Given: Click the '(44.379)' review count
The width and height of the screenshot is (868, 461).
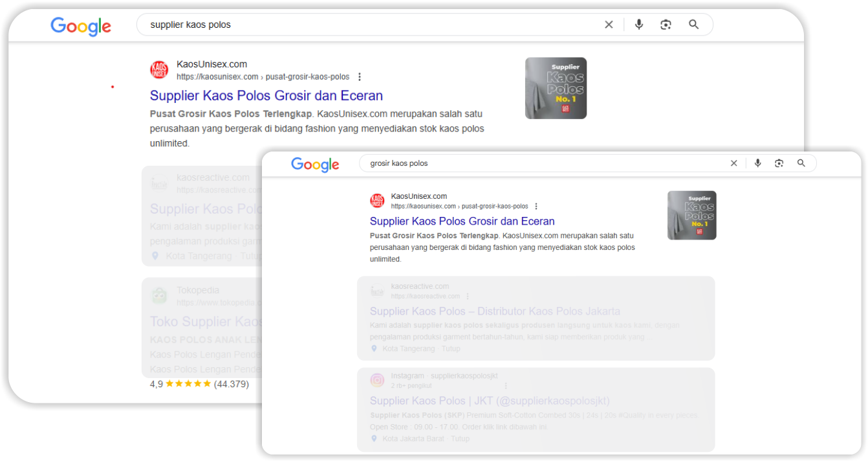Looking at the screenshot, I should click(231, 384).
